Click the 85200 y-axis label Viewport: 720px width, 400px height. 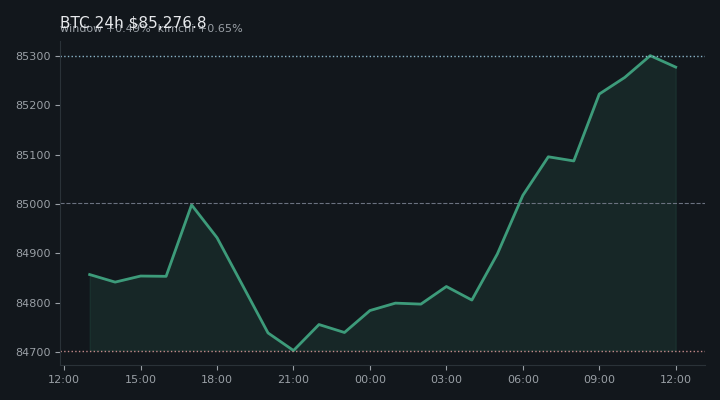tap(33, 106)
